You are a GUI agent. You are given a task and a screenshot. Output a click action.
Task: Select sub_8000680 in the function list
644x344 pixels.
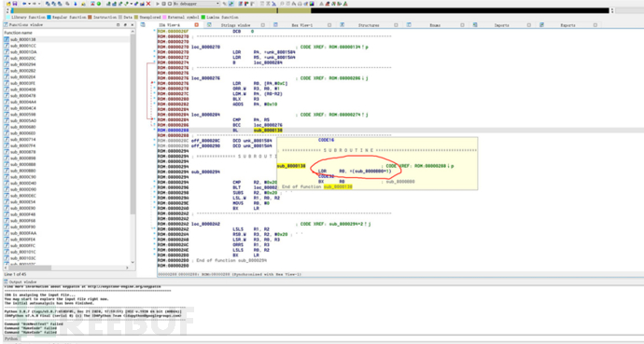(67, 127)
